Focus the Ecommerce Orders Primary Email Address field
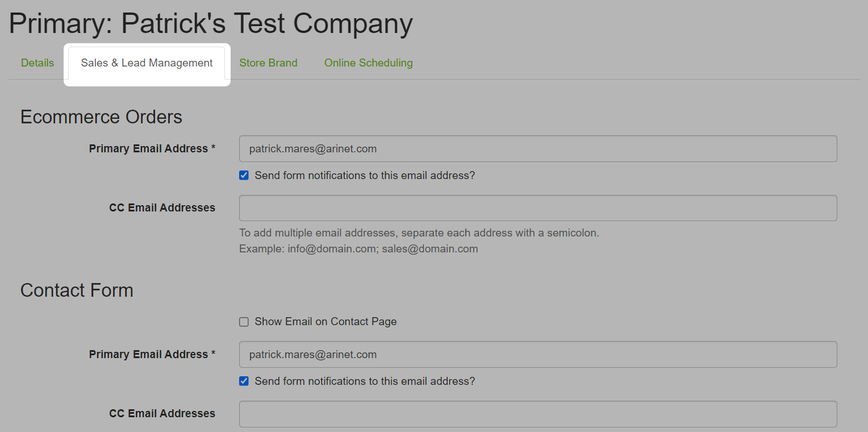The image size is (868, 432). point(538,148)
